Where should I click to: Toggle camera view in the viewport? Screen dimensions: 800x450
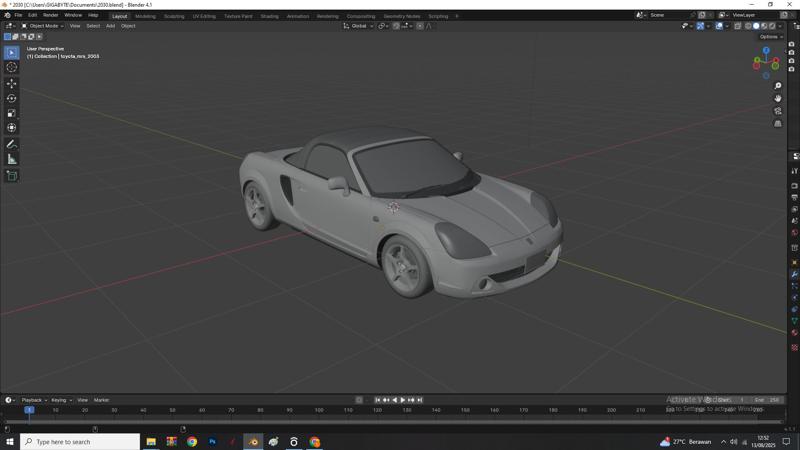(x=778, y=111)
